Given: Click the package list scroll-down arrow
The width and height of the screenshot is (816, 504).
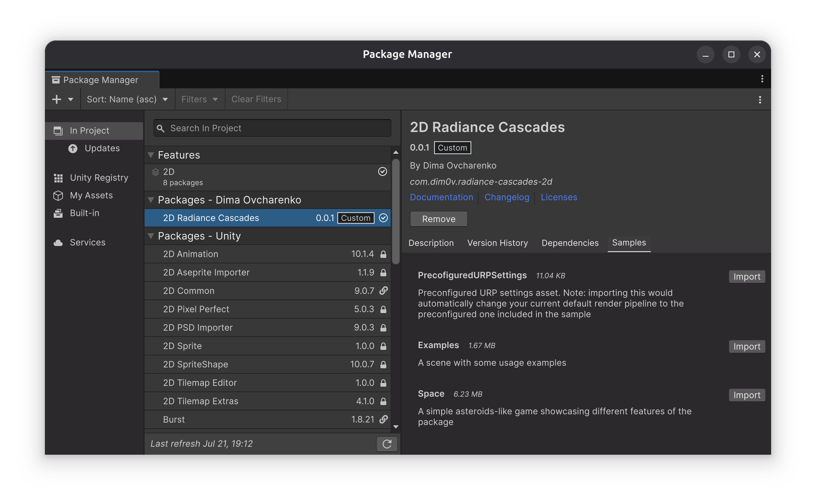Looking at the screenshot, I should 396,427.
